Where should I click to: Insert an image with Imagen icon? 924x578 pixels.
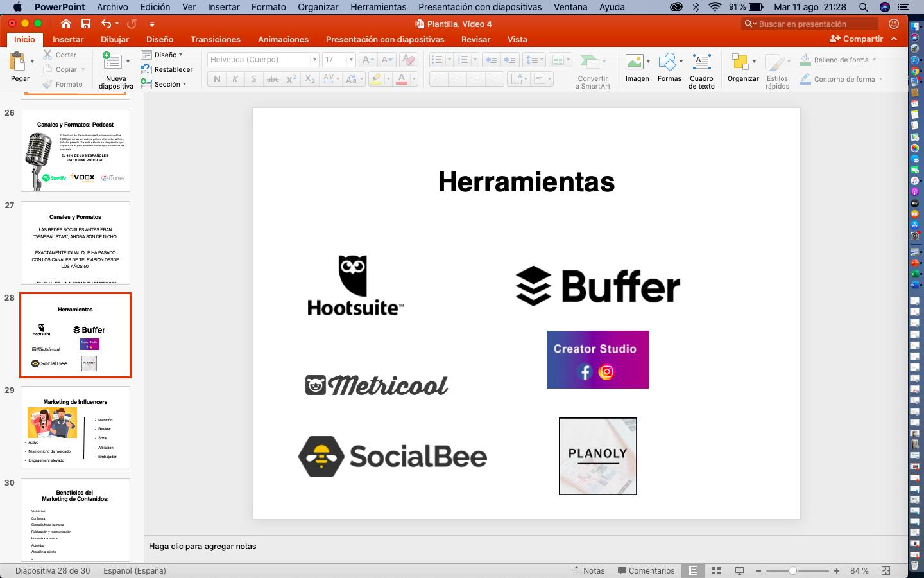634,62
